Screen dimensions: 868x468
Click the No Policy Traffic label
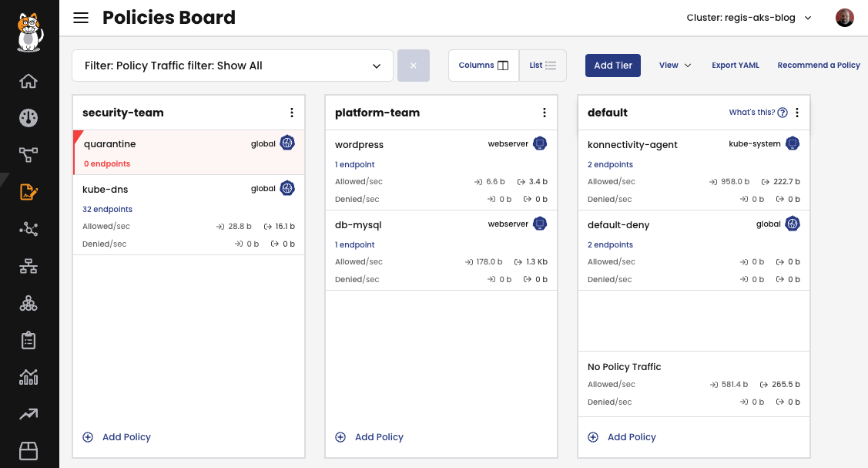(625, 367)
